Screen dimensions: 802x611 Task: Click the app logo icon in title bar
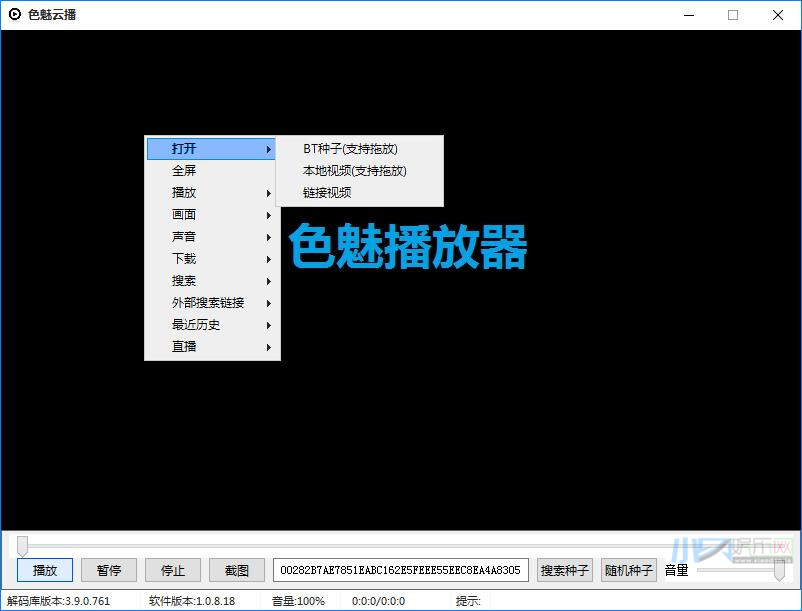[x=15, y=15]
